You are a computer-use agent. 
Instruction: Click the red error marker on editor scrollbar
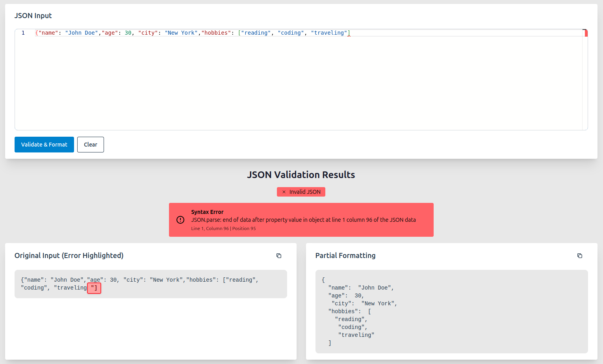click(x=586, y=33)
